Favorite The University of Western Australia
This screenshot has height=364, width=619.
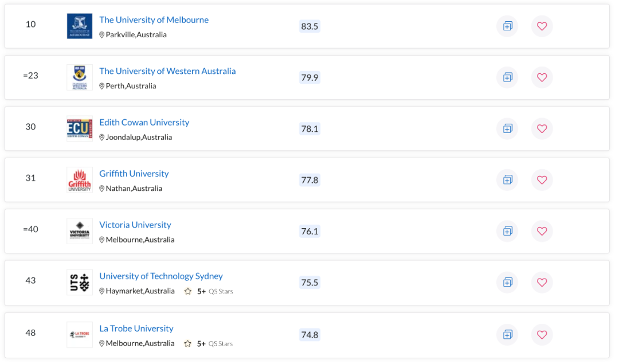tap(542, 77)
